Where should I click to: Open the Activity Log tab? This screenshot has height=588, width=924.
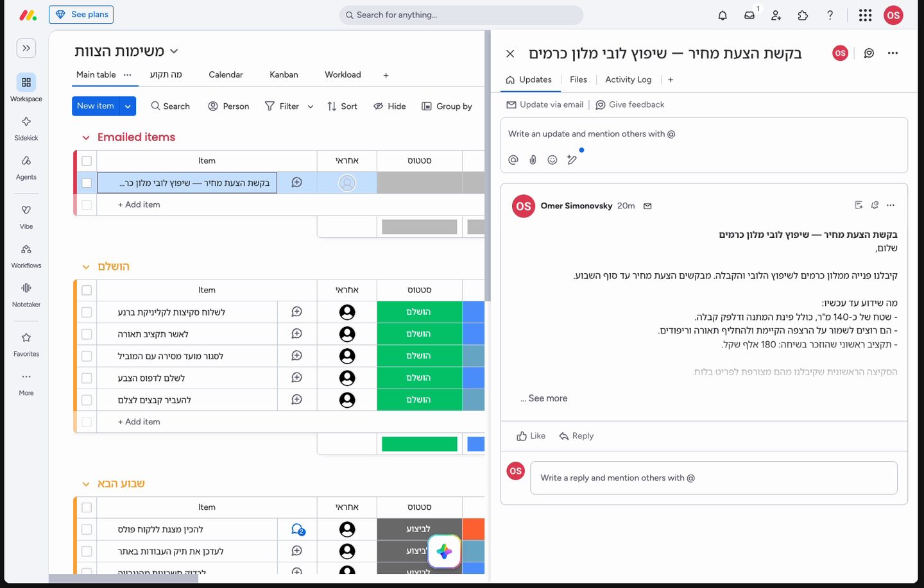[x=628, y=80]
